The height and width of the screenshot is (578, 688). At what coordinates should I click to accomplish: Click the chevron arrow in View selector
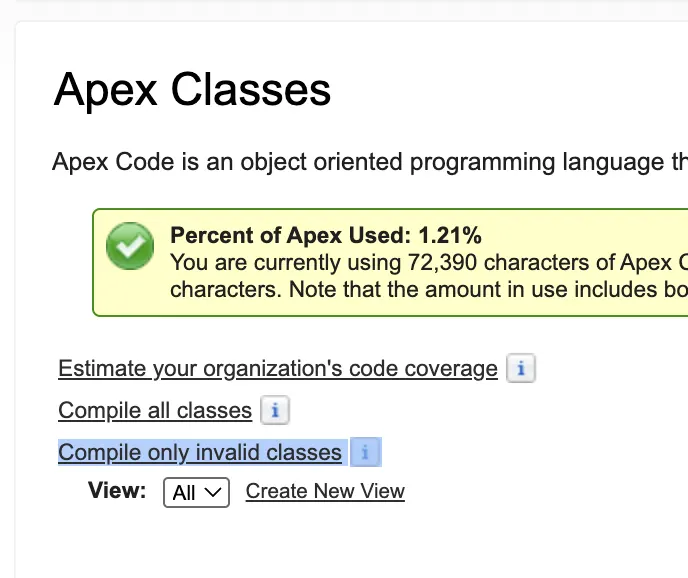click(213, 492)
